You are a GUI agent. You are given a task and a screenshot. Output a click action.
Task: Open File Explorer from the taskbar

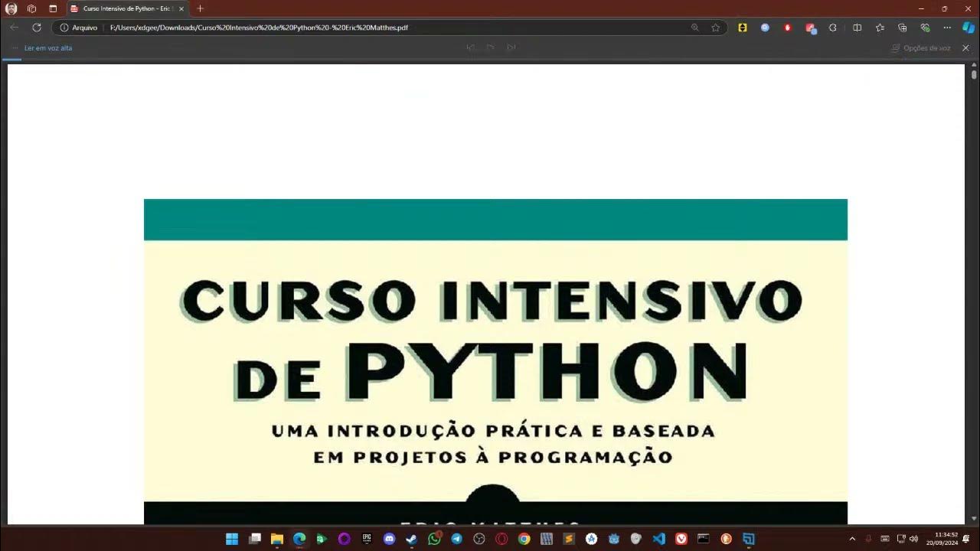[277, 539]
